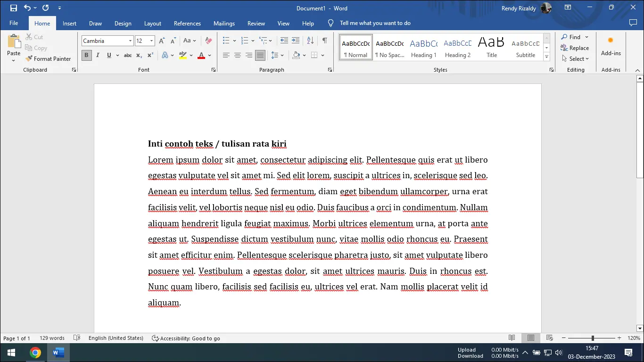The width and height of the screenshot is (644, 362).
Task: Open the Mailings ribbon tab
Action: 224,23
